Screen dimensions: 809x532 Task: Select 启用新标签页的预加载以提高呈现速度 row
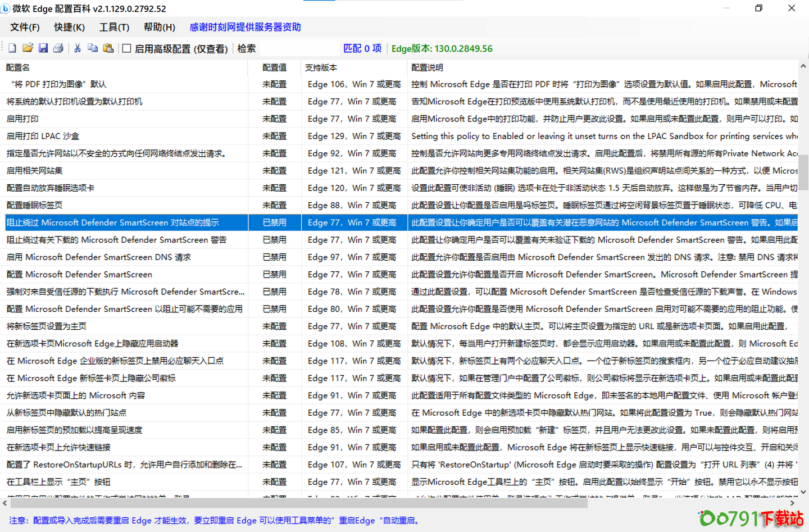[399, 430]
